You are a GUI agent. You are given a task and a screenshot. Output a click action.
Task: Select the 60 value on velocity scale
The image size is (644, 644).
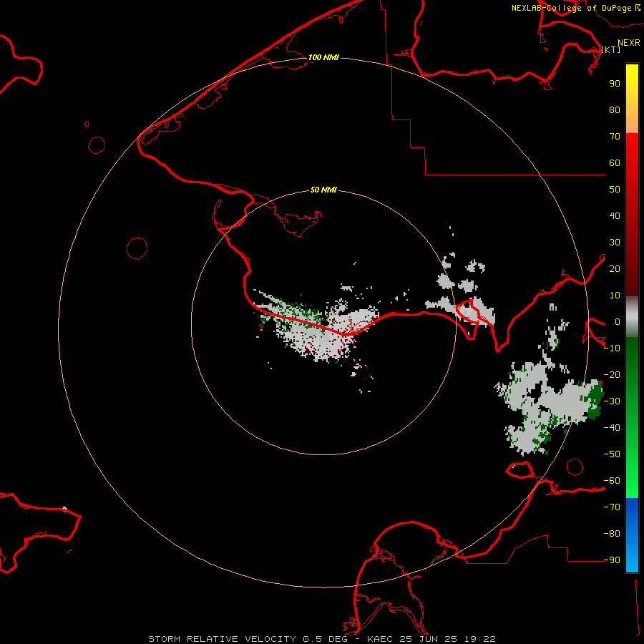(x=615, y=162)
